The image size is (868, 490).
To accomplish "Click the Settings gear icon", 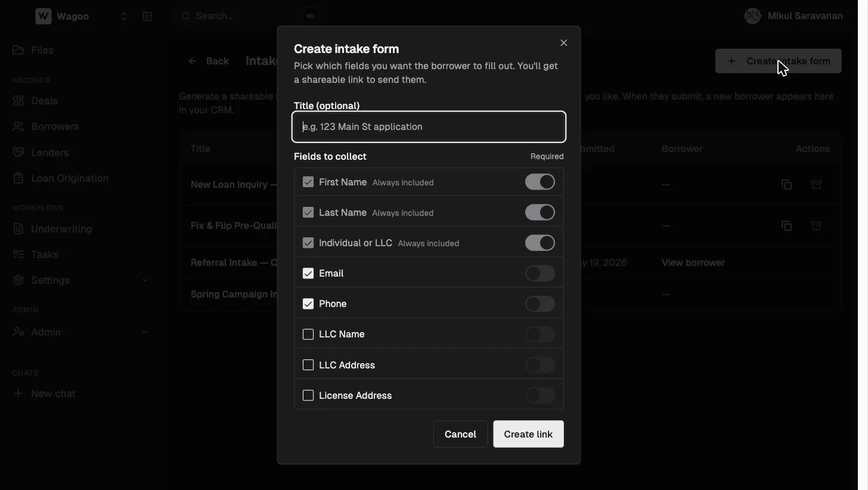I will 18,280.
